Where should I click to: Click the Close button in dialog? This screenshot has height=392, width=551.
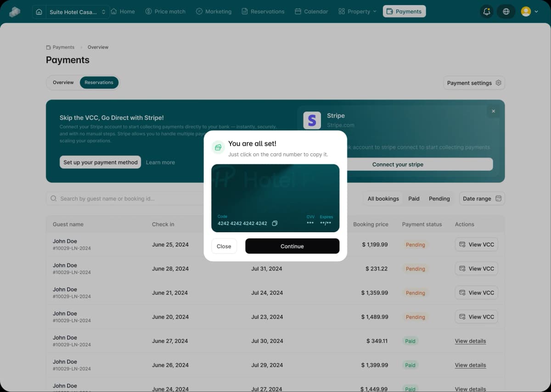224,246
